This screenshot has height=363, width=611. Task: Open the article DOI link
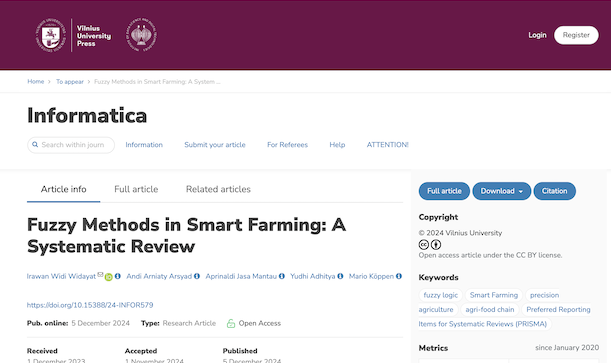pyautogui.click(x=90, y=305)
